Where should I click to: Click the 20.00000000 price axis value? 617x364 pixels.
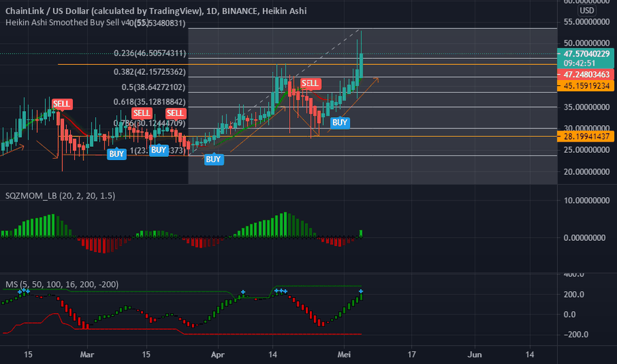click(x=587, y=171)
